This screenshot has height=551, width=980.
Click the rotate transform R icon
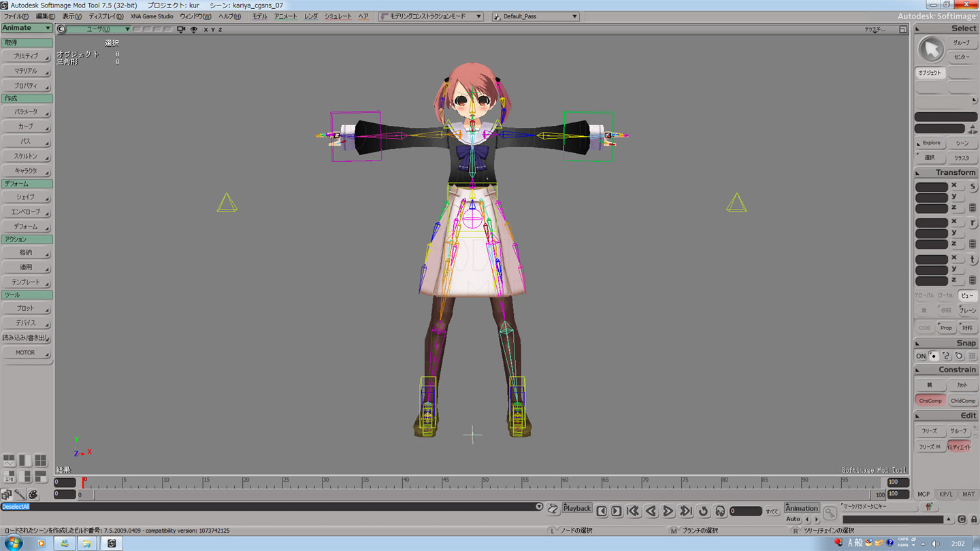click(973, 223)
